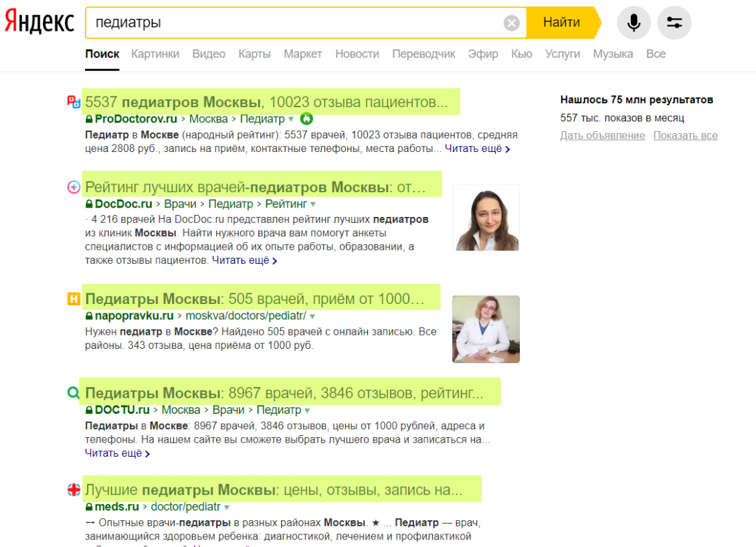This screenshot has height=547, width=756.
Task: Expand 'Читать ещё' in the ProDoctorov snippet
Action: (x=477, y=149)
